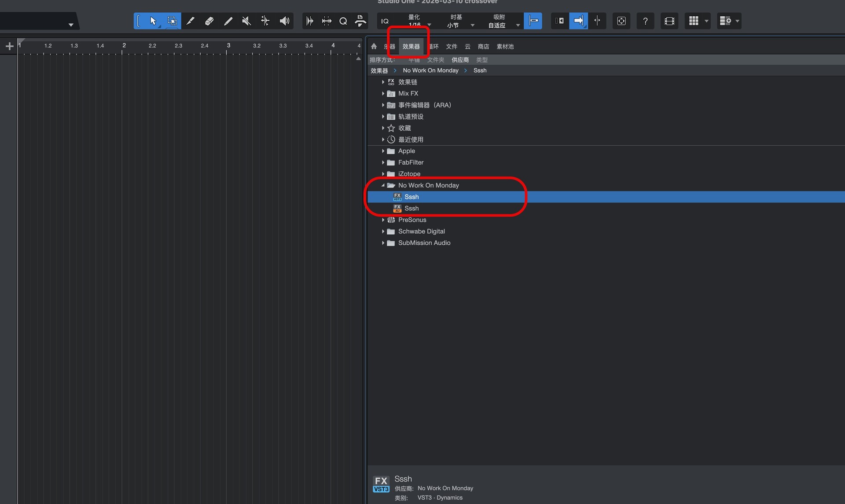Select the Eraser tool
The height and width of the screenshot is (504, 845).
click(209, 21)
